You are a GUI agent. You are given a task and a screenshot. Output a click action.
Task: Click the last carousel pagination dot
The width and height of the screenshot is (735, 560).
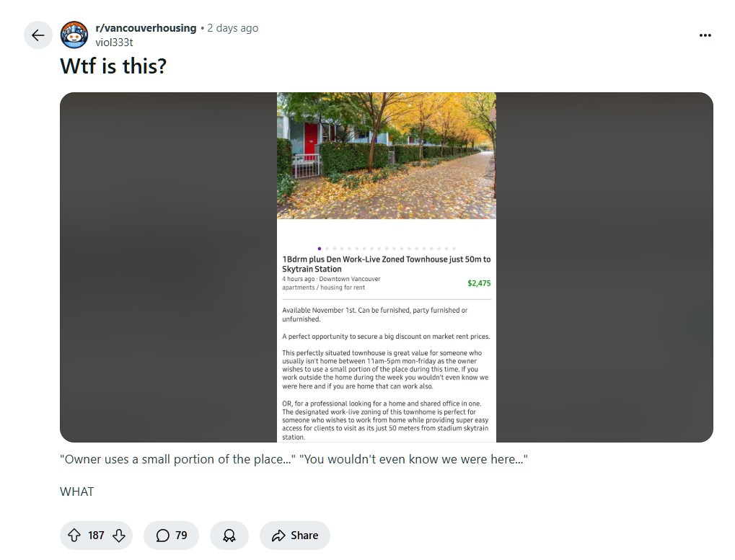pos(454,249)
